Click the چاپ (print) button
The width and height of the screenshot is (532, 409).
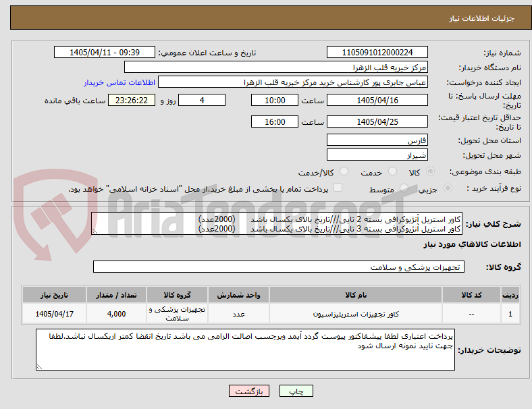click(296, 391)
